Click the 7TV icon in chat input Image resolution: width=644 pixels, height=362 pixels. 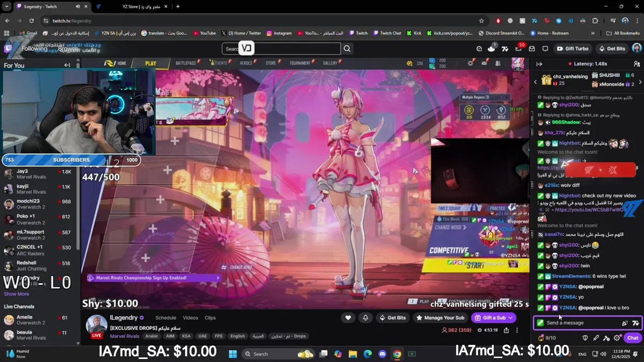point(635,323)
